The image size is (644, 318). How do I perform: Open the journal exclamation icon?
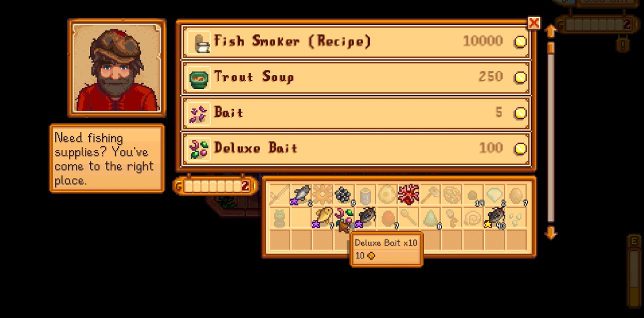[x=623, y=44]
